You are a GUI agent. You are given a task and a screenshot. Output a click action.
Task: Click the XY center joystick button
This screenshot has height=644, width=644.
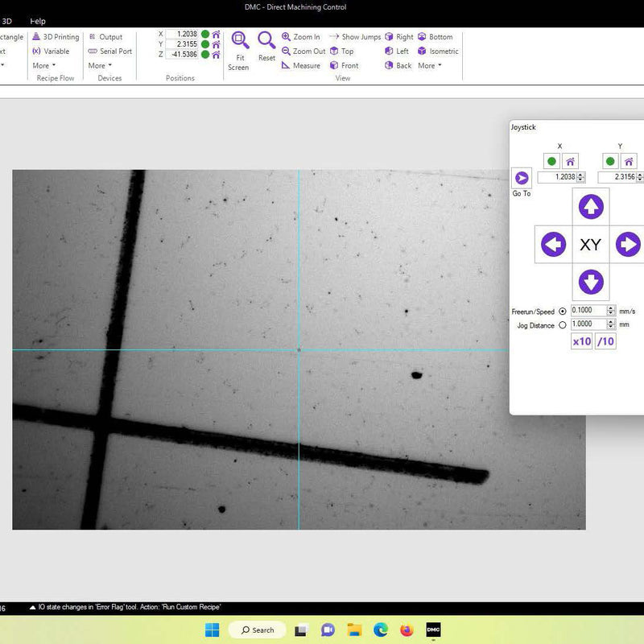pyautogui.click(x=591, y=245)
